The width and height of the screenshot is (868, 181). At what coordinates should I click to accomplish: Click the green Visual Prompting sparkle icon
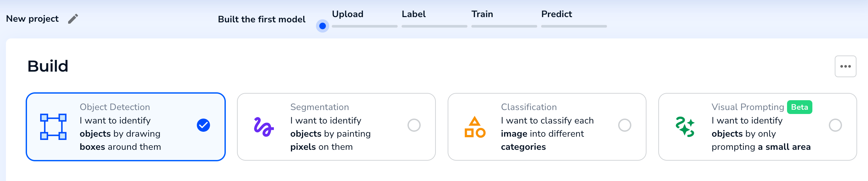pos(685,127)
